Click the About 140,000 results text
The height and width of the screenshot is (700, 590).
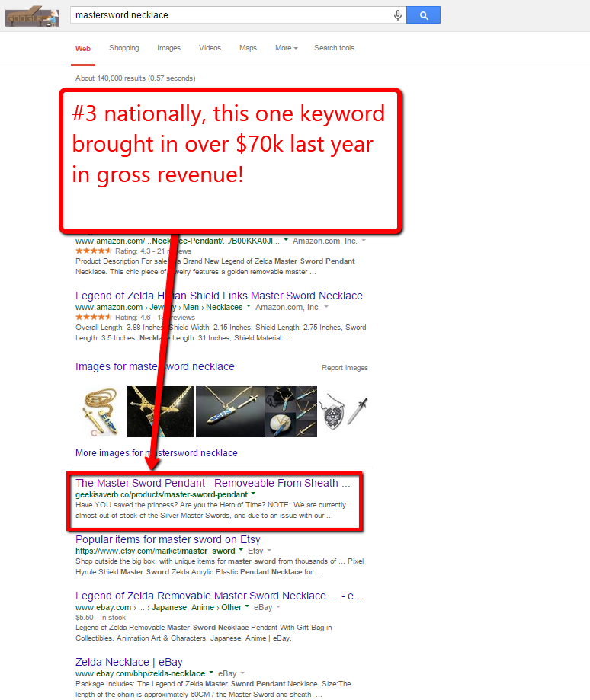coord(136,78)
